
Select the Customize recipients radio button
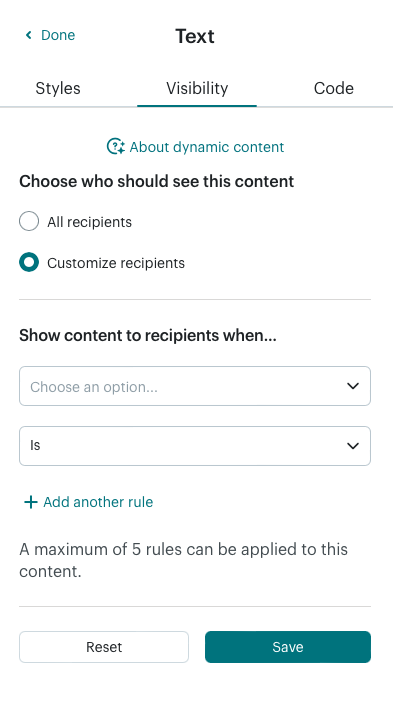pyautogui.click(x=29, y=263)
